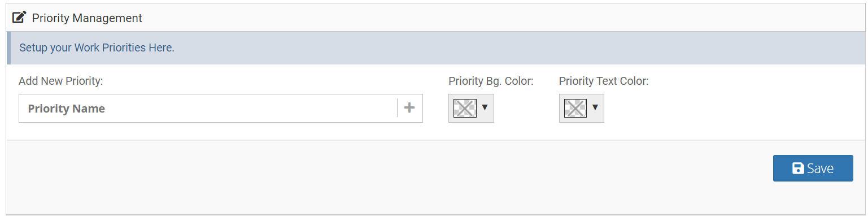Click the plus icon to add priority
The height and width of the screenshot is (216, 868).
click(x=410, y=108)
